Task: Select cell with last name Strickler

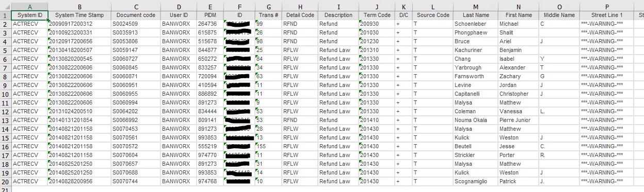Action: 476,155
